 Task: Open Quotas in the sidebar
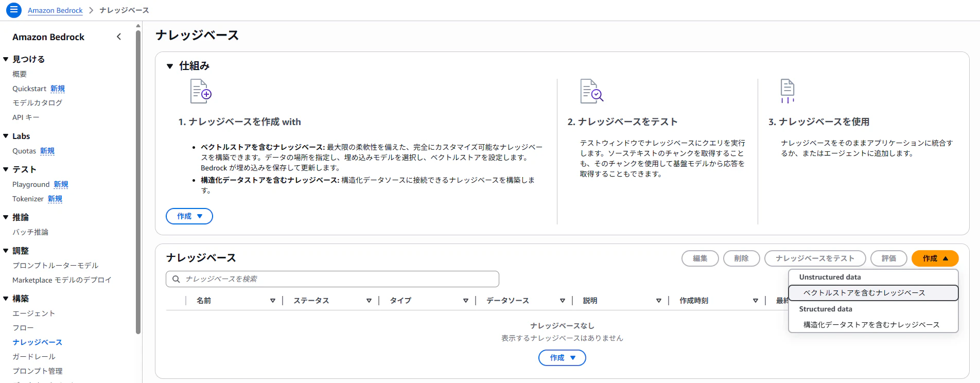pyautogui.click(x=24, y=151)
